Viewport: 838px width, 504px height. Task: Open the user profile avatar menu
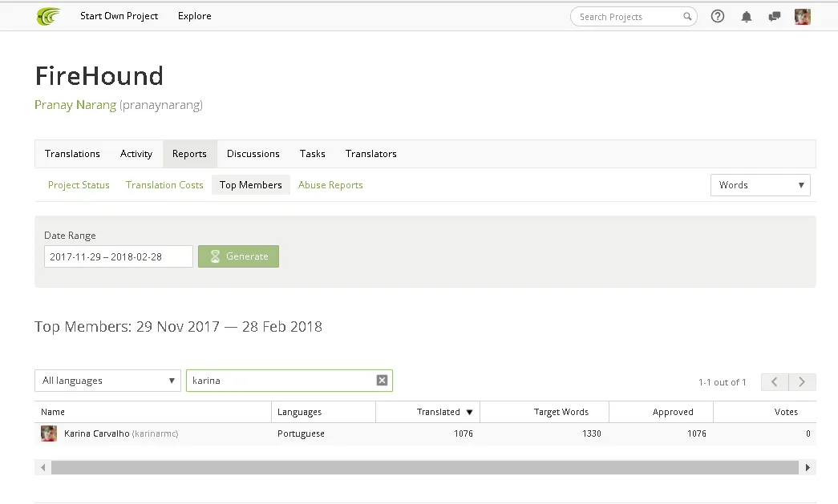tap(803, 17)
